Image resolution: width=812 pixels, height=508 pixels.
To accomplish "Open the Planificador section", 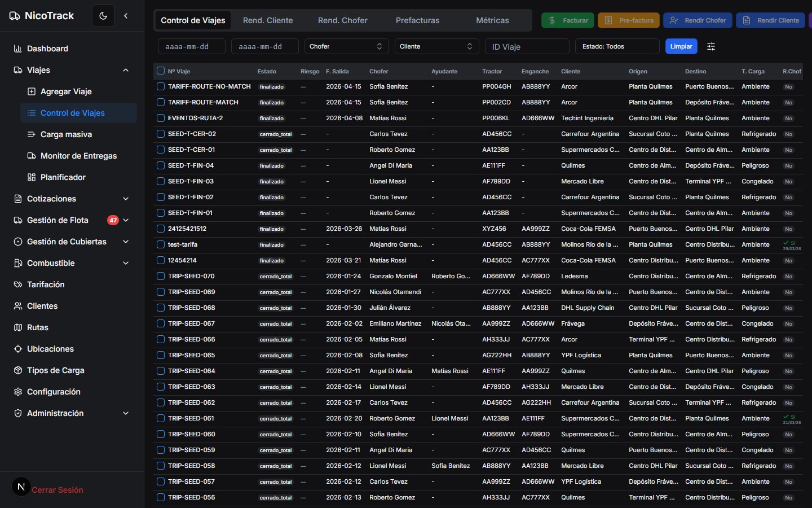I will (79, 177).
